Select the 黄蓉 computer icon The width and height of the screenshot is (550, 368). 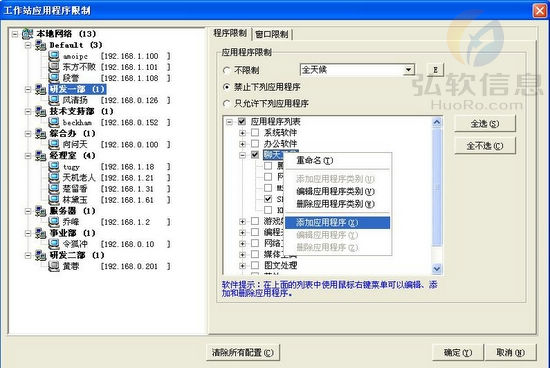54,266
